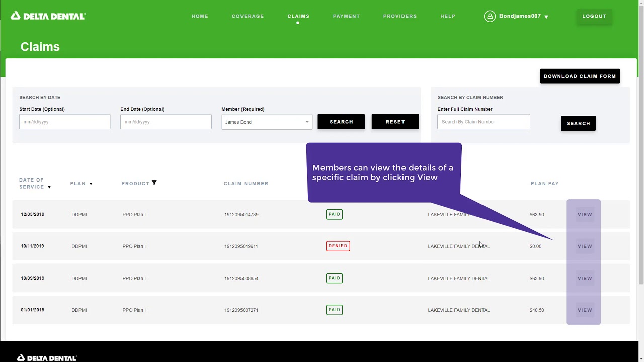Click the Product column header label
The width and height of the screenshot is (644, 362).
tap(135, 184)
